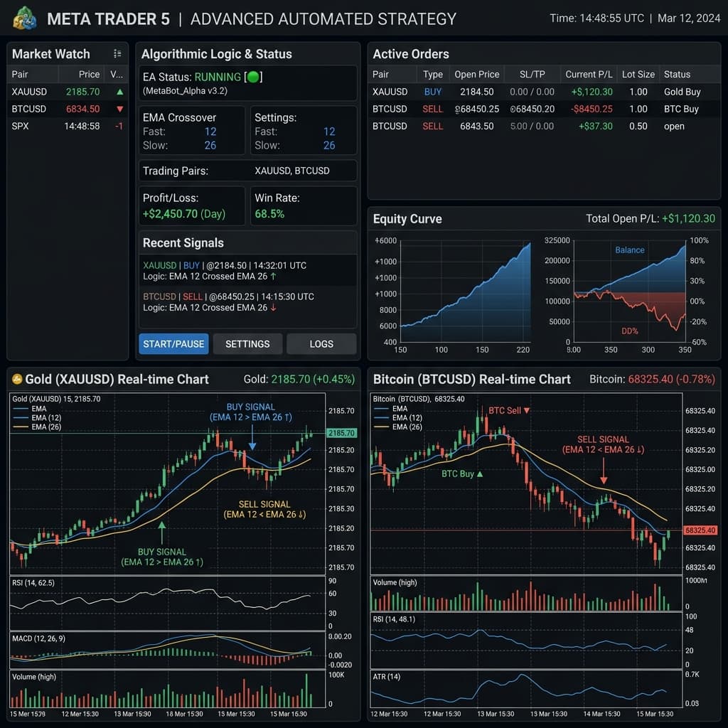
Task: Click the green EA running status indicator
Action: click(253, 77)
